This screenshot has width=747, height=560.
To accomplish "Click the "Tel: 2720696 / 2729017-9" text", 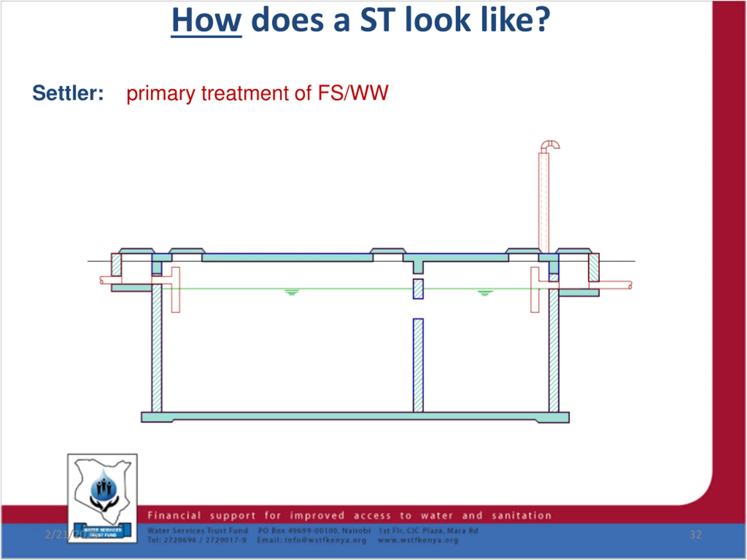I will click(x=197, y=540).
